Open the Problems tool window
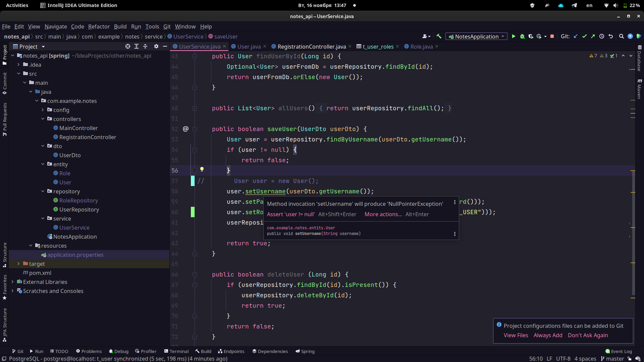 coord(89,351)
